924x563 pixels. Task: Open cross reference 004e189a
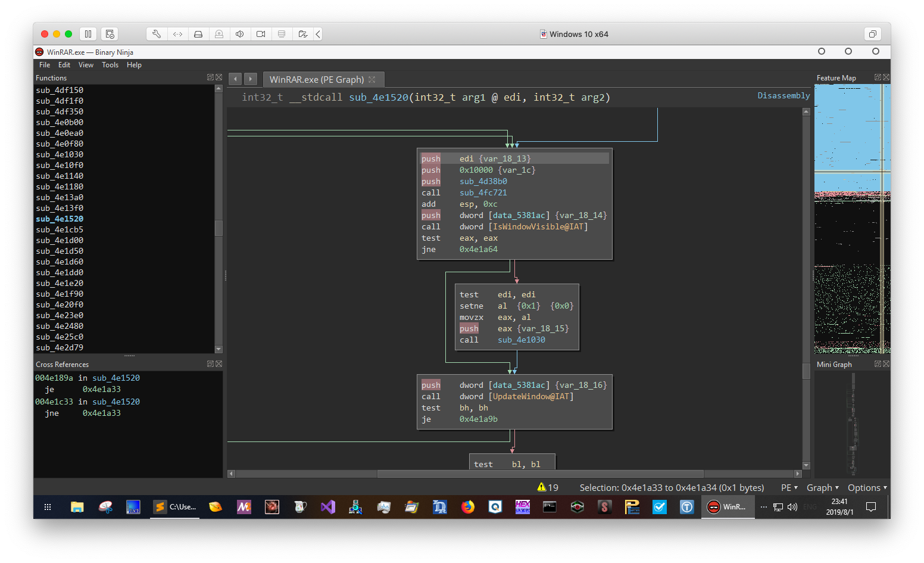coord(54,378)
